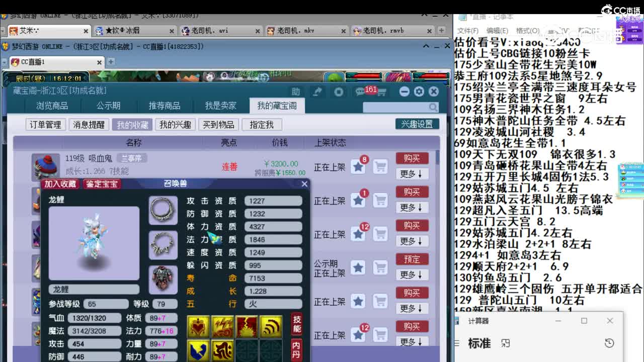Viewport: 644px width, 362px height.
Task: Close the summoned beast 召唤兽 popup
Action: coord(304,184)
